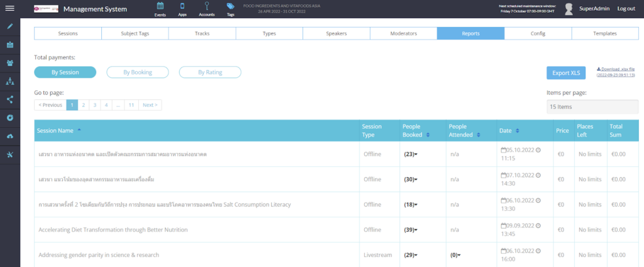This screenshot has height=267, width=644.
Task: Click the Events calendar icon
Action: pos(160,6)
